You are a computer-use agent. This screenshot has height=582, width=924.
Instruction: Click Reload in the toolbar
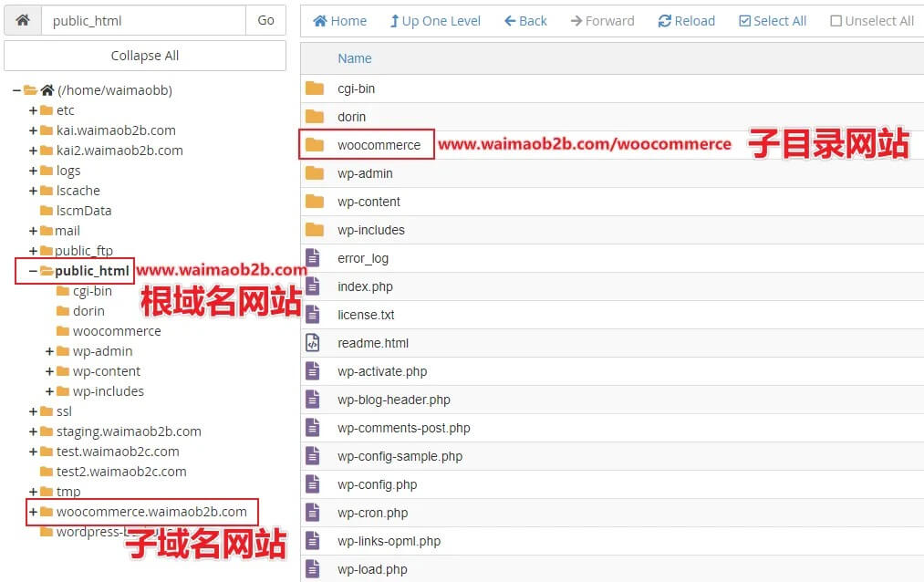coord(686,20)
